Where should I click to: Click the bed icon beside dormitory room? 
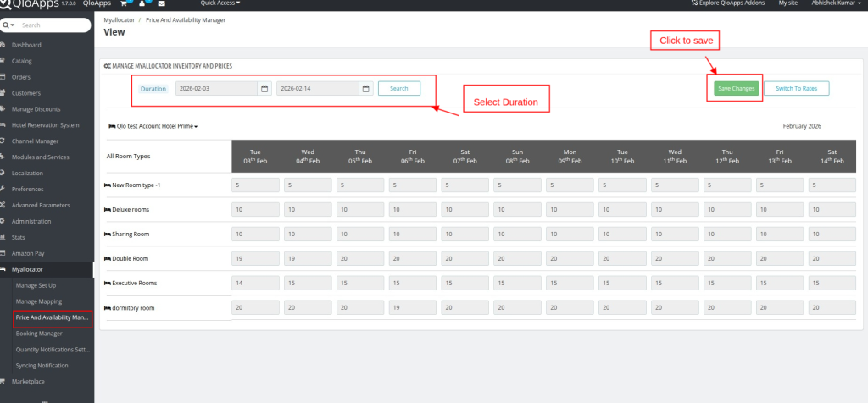pyautogui.click(x=107, y=306)
